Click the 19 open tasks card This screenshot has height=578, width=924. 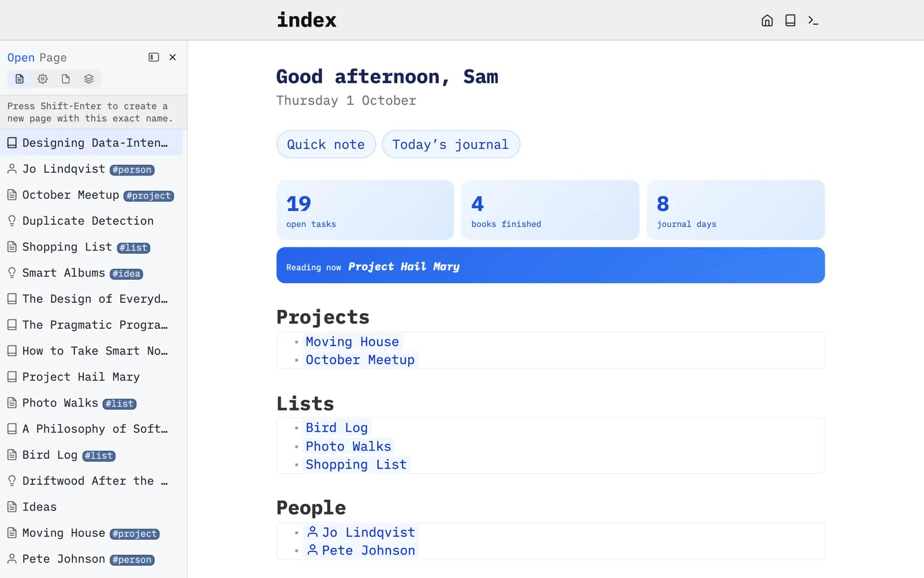[365, 210]
